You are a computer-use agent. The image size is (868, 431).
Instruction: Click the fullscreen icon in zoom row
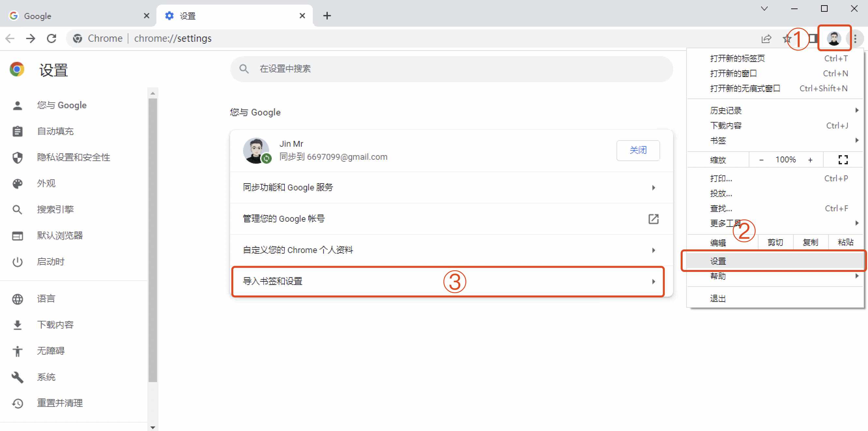coord(843,160)
